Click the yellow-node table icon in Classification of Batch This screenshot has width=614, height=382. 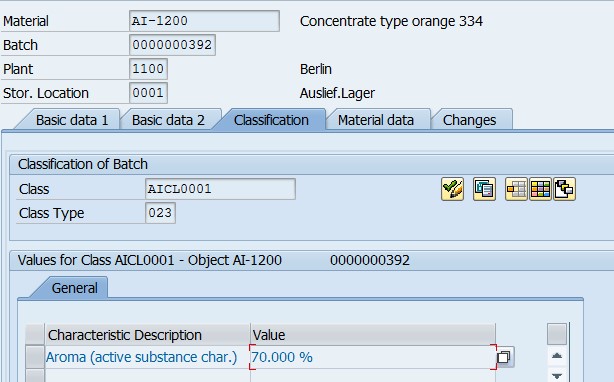point(516,189)
